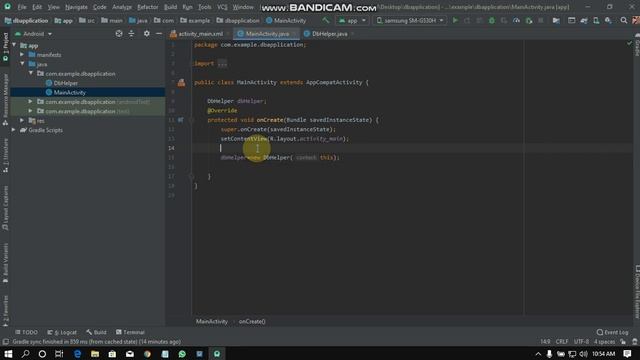Open the AVD Manager phone icon
This screenshot has height=360, width=640.
pos(596,20)
